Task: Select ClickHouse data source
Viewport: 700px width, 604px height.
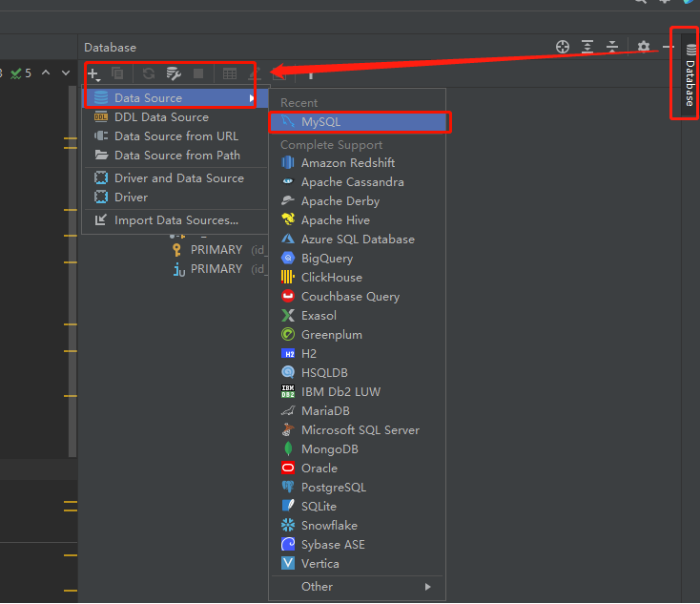Action: pos(357,278)
